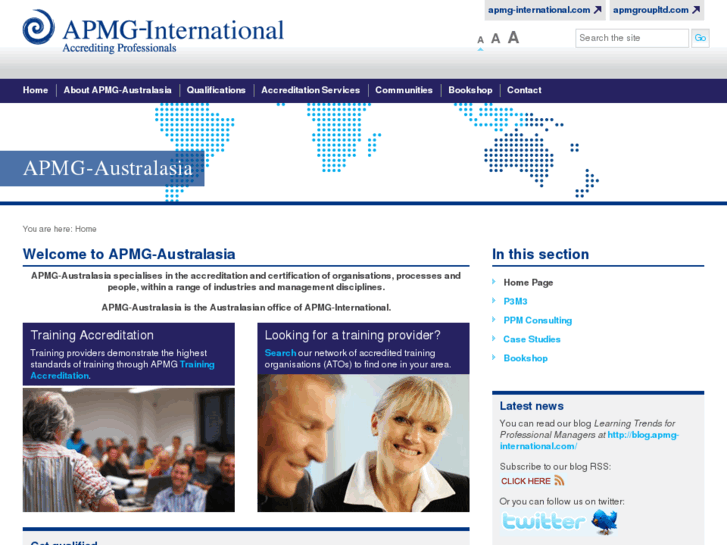Click the RSS feed icon
727x545 pixels.
click(x=559, y=481)
